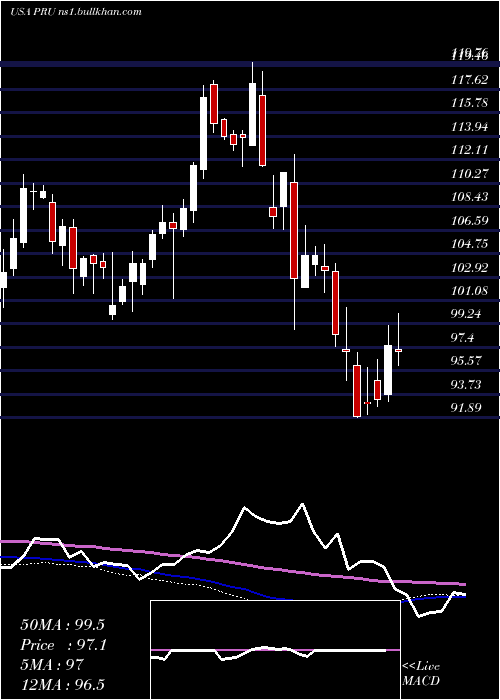
Task: Click the 104.75 price axis label
Action: 469,244
